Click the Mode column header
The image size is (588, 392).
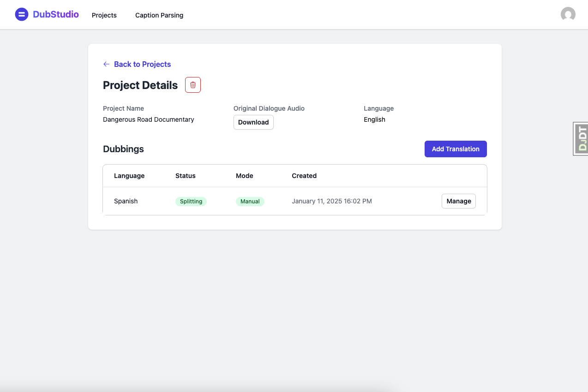click(x=244, y=176)
